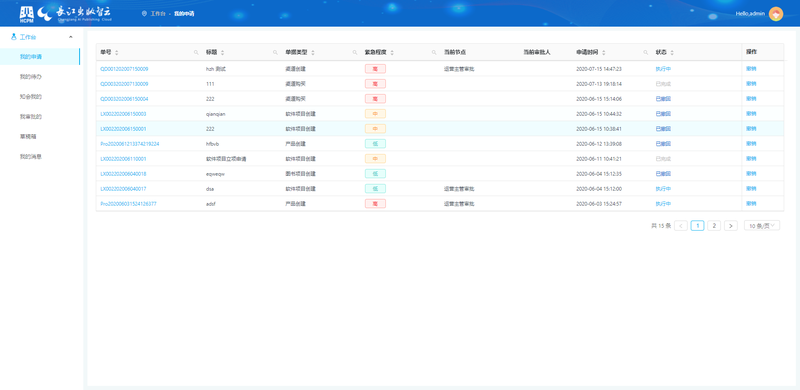This screenshot has width=800, height=390.
Task: Sort table by 状态 column arrows
Action: point(672,53)
